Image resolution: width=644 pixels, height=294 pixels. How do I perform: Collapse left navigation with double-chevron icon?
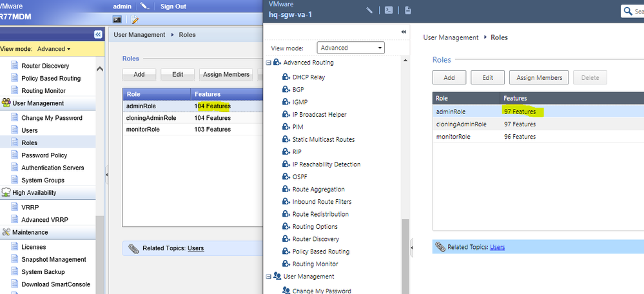[x=98, y=34]
